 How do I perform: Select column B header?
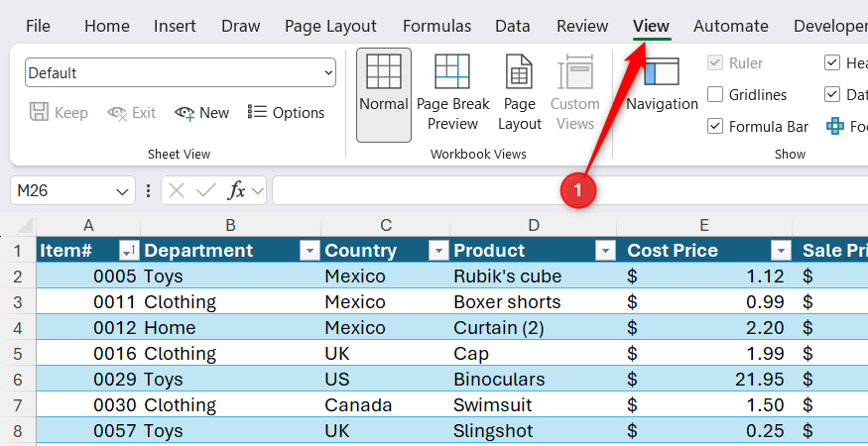[x=231, y=225]
